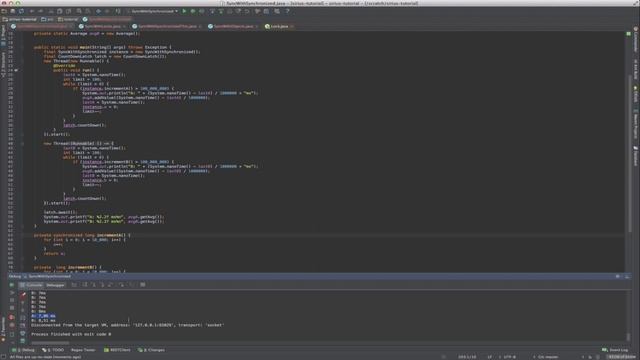Debug panel settings gear icon
The height and width of the screenshot is (360, 640).
(x=618, y=276)
